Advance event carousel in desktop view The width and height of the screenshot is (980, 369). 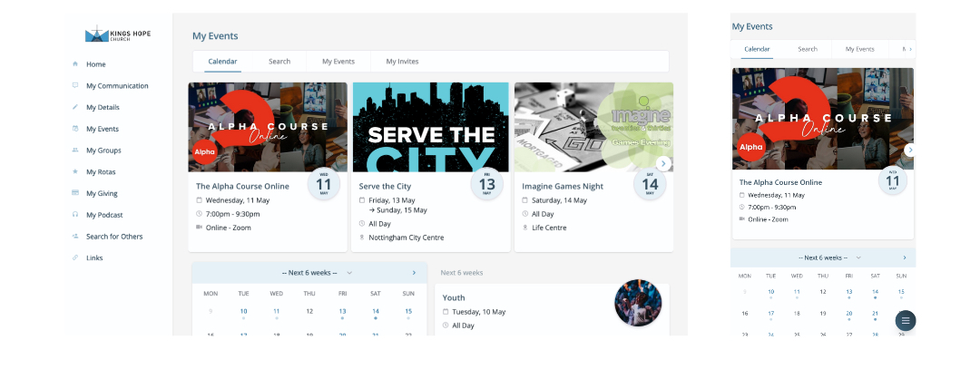pyautogui.click(x=663, y=163)
